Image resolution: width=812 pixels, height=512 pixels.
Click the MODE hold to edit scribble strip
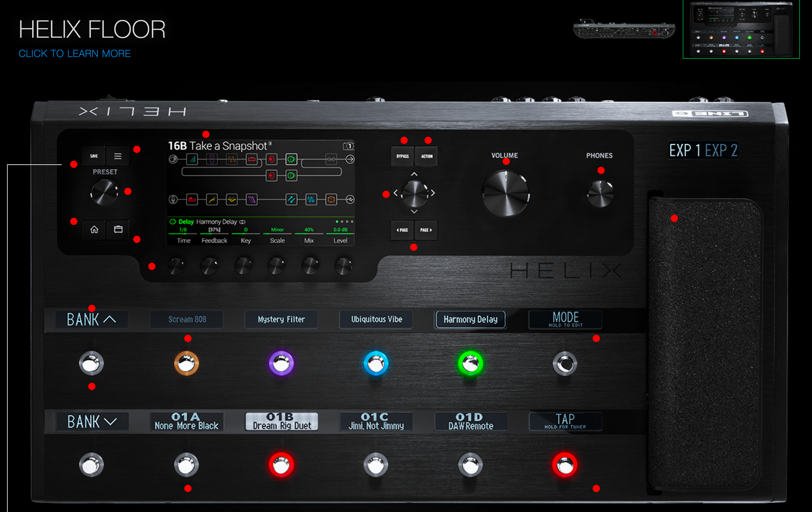(x=565, y=320)
